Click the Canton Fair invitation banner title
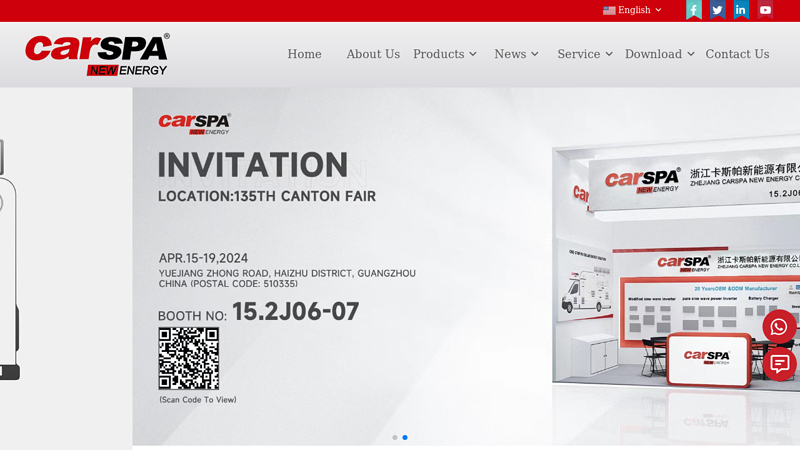 tap(253, 165)
